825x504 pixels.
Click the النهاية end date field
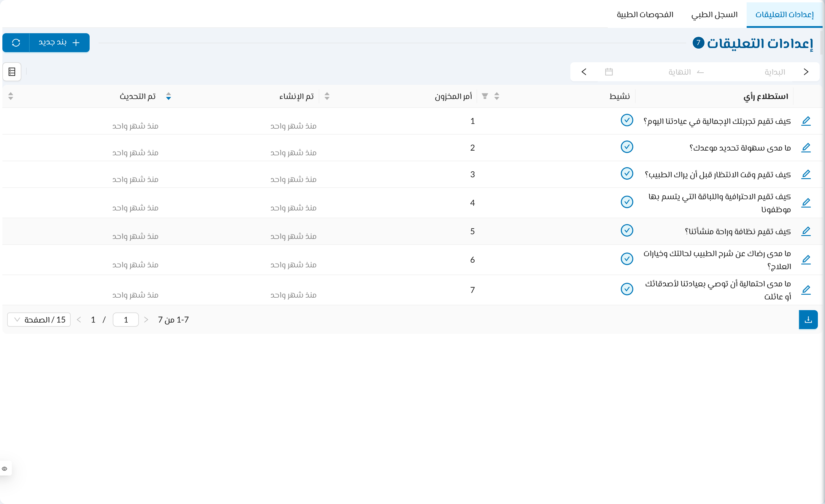point(680,72)
